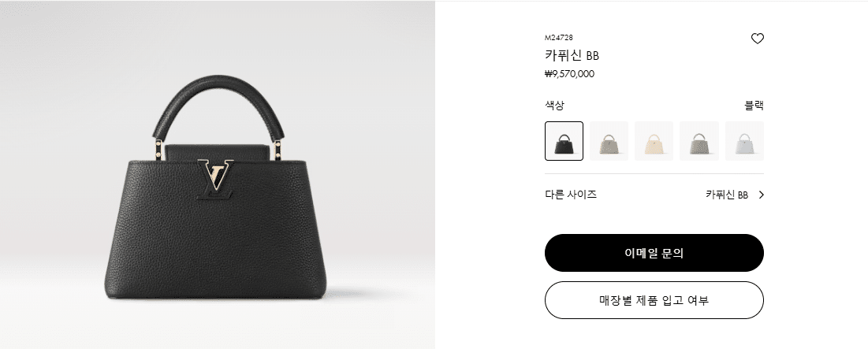This screenshot has height=349, width=868.
Task: Open the 다른 사이즈 size options row
Action: [x=654, y=195]
